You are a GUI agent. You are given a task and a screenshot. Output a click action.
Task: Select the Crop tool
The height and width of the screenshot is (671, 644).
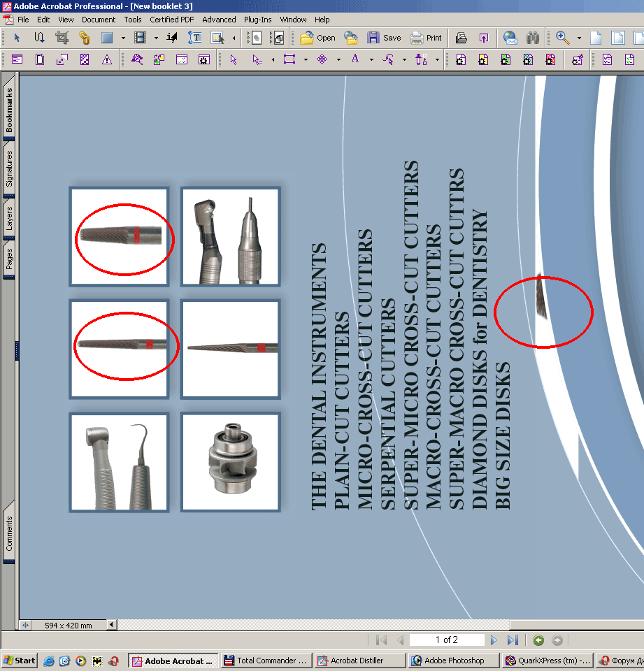pos(62,38)
